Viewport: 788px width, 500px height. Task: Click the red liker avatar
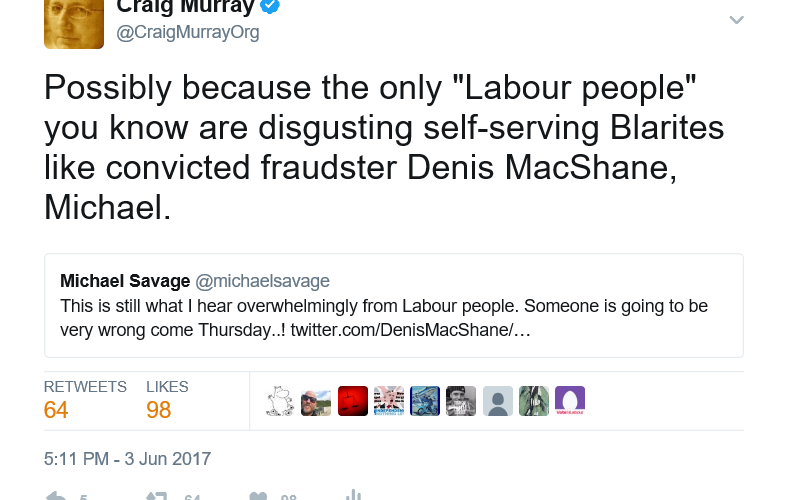tap(353, 401)
